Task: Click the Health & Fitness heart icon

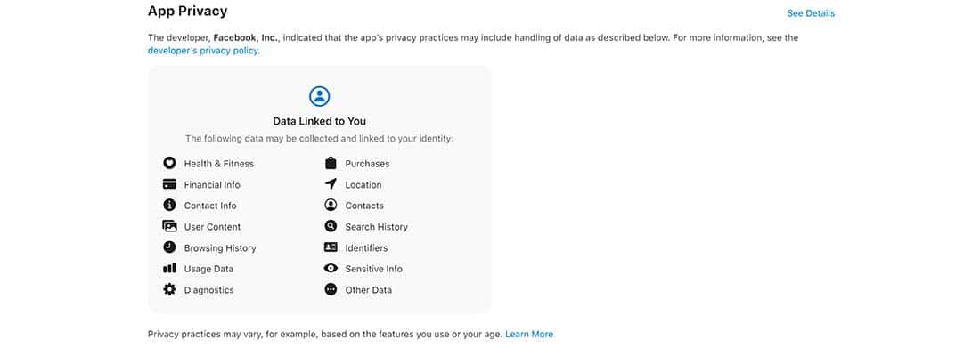Action: 169,164
